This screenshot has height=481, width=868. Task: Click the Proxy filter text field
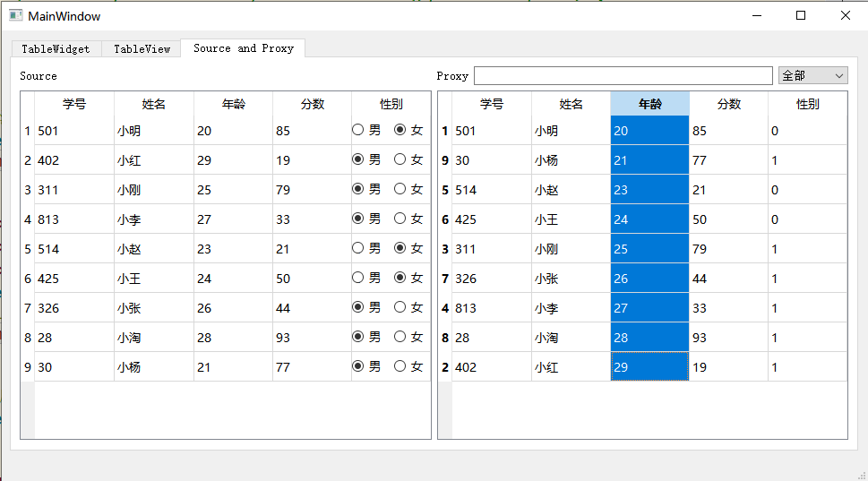(x=623, y=76)
